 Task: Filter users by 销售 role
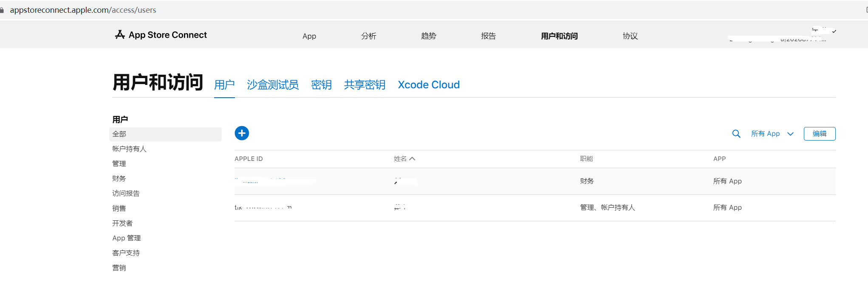pos(119,208)
